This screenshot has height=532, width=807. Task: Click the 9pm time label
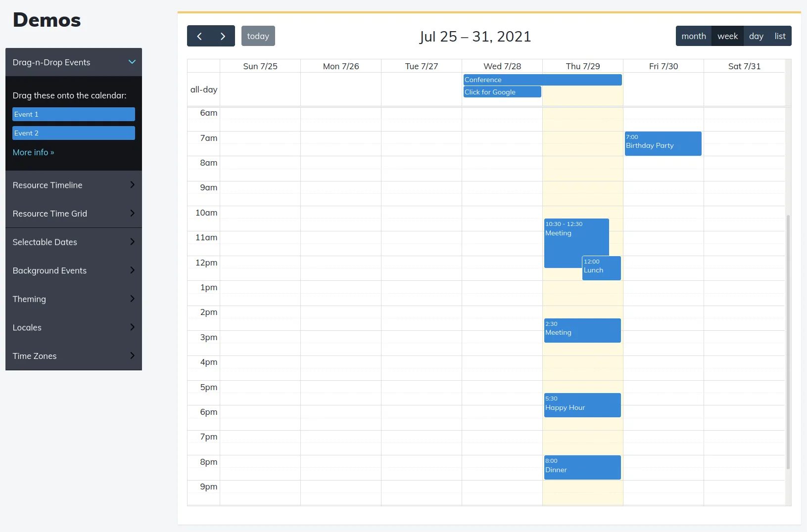(209, 487)
